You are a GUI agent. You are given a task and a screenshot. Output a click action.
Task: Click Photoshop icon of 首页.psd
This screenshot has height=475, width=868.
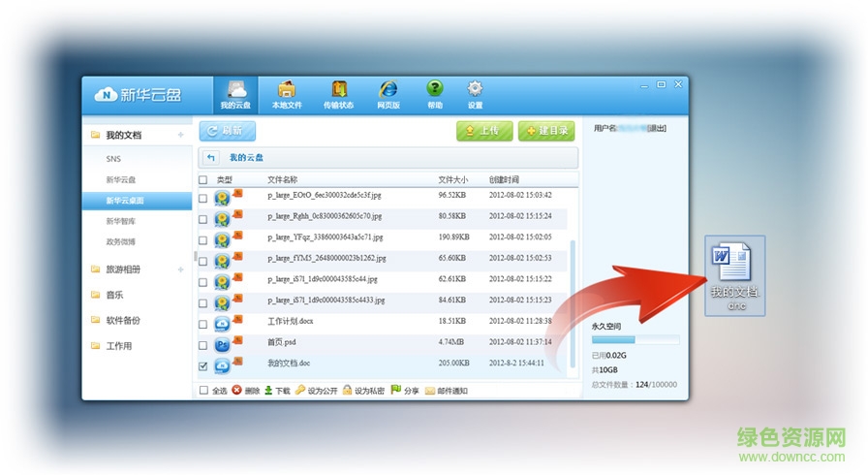[x=223, y=345]
